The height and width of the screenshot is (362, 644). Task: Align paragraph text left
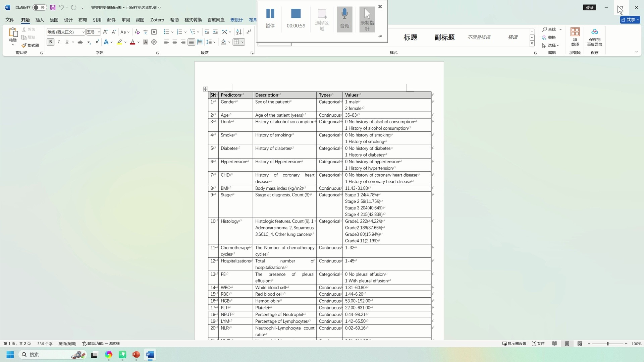(166, 42)
